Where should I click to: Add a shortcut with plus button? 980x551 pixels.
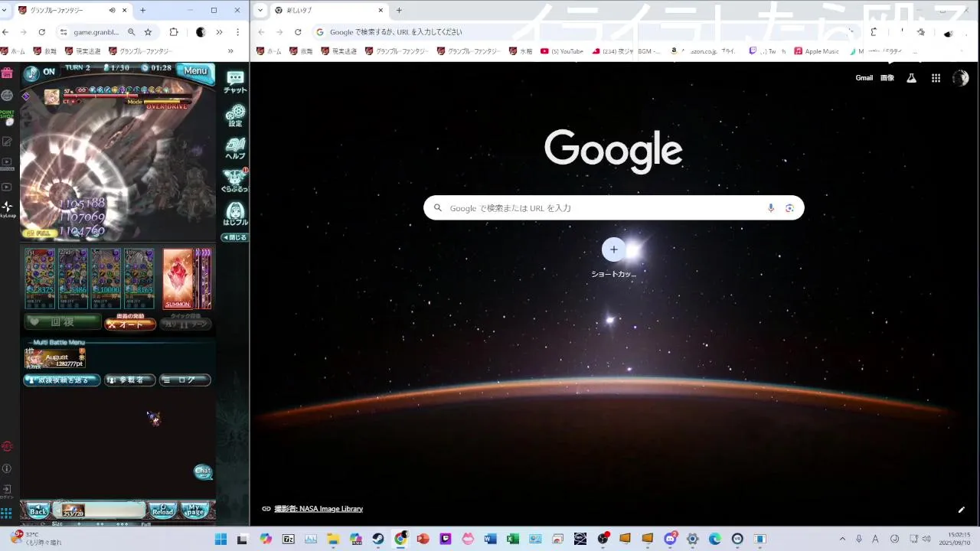pos(613,249)
